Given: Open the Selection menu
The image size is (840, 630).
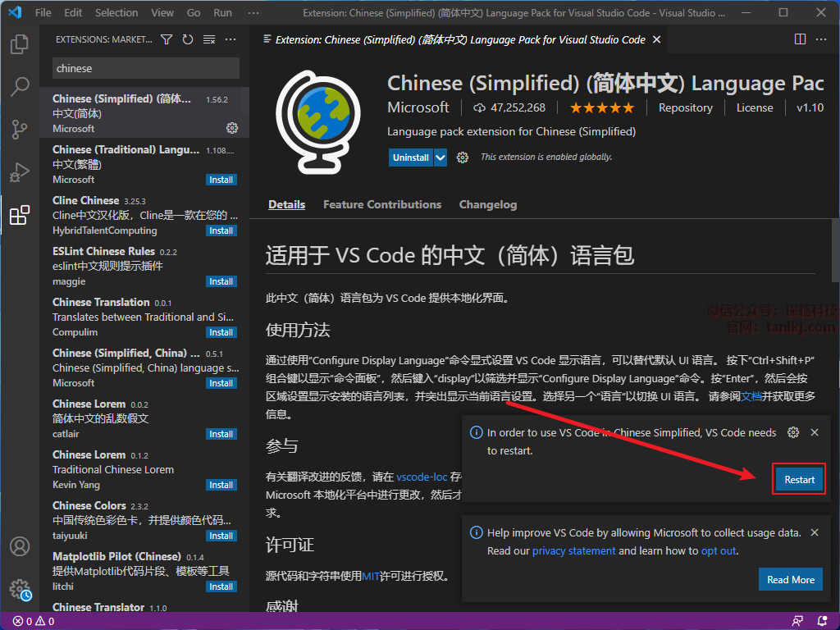Looking at the screenshot, I should click(116, 13).
